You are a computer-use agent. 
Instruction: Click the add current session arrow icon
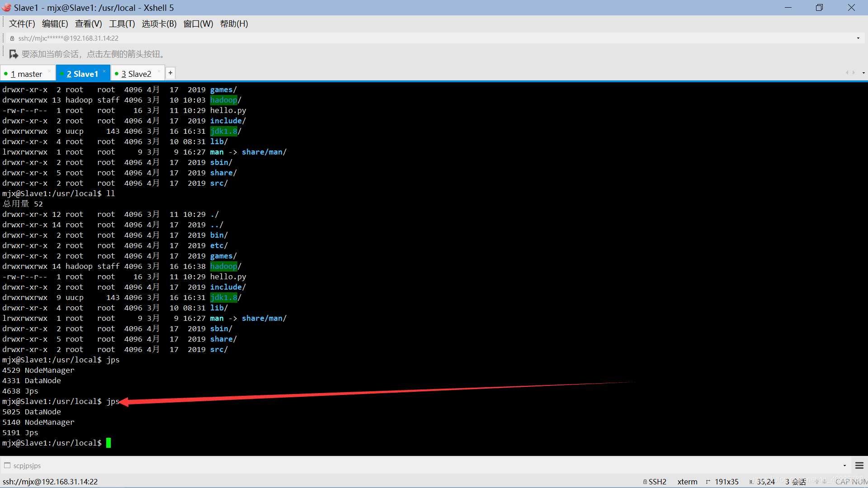click(x=14, y=54)
